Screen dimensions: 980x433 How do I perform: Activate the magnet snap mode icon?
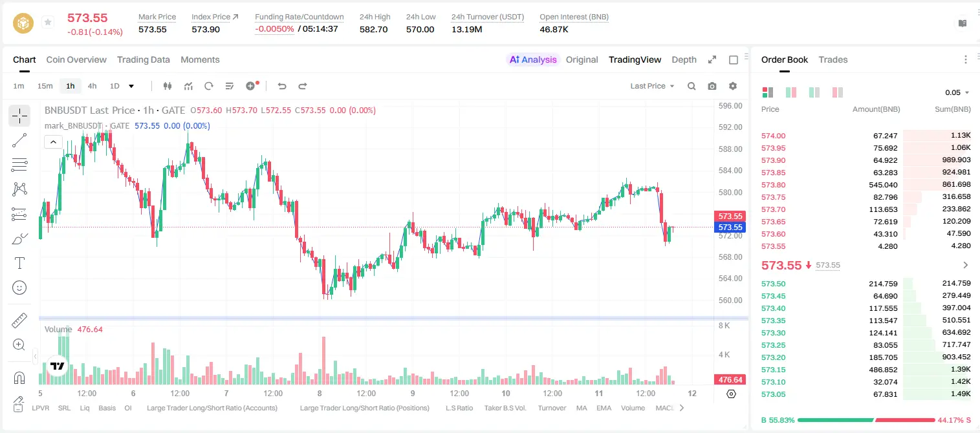tap(19, 377)
